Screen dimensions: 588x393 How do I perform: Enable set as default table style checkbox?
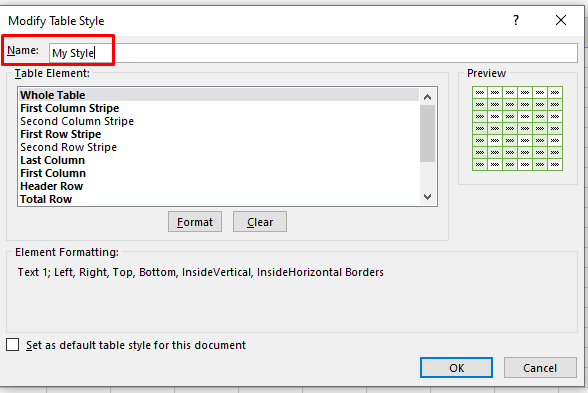12,345
